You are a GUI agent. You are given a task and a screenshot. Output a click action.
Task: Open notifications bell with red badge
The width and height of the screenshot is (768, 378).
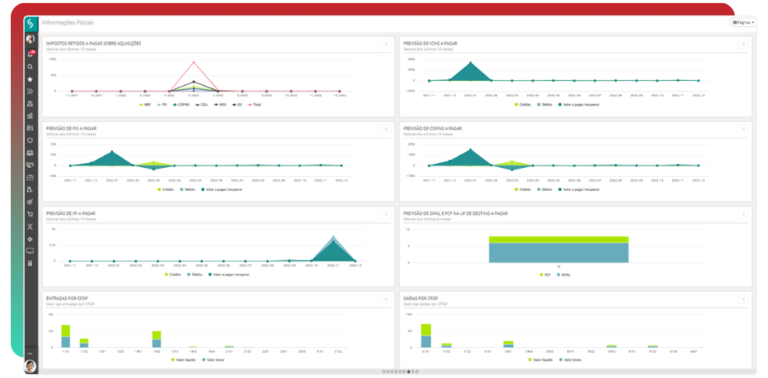click(30, 54)
